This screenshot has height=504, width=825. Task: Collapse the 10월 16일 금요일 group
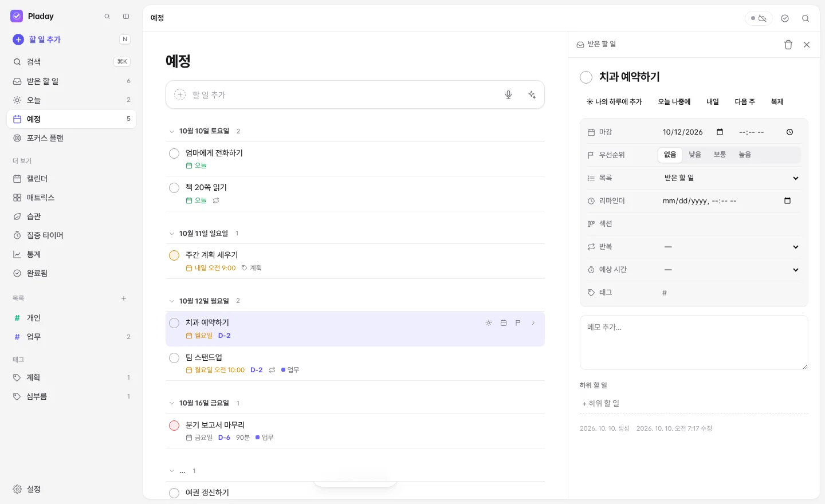coord(171,403)
